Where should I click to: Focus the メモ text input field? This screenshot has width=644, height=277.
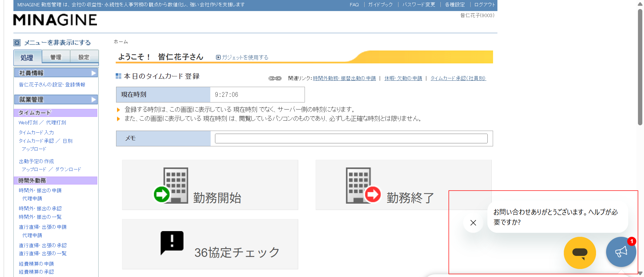click(x=351, y=138)
